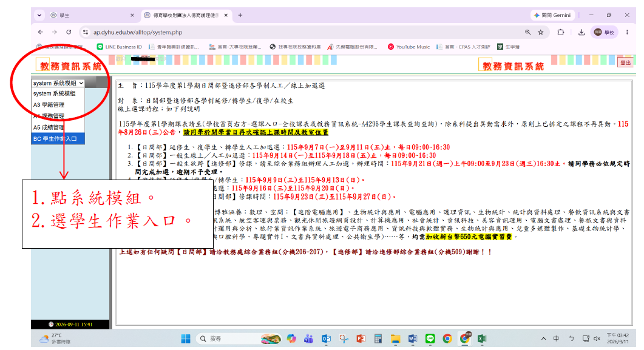Open Chrome's three-dot menu
Image resolution: width=644 pixels, height=350 pixels.
pos(627,32)
